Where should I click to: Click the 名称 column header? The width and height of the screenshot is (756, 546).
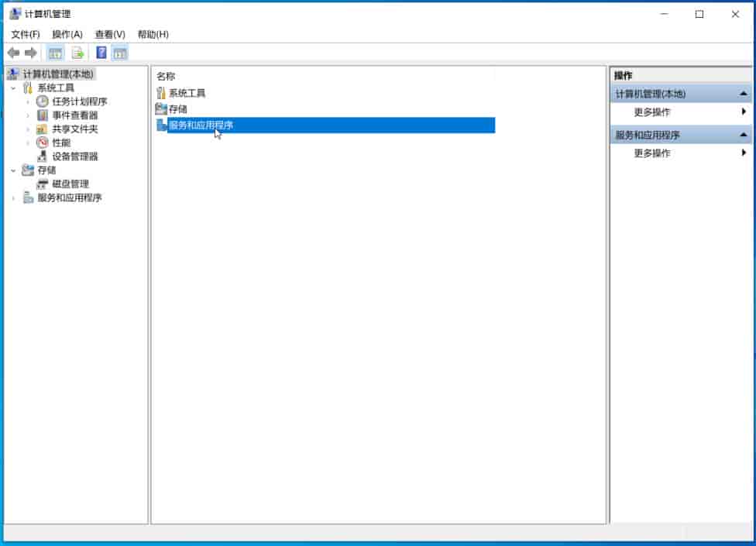pyautogui.click(x=166, y=76)
